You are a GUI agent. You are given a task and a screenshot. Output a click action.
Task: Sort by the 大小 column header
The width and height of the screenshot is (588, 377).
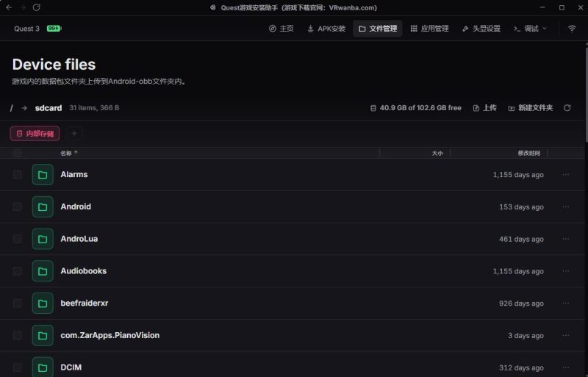click(437, 153)
